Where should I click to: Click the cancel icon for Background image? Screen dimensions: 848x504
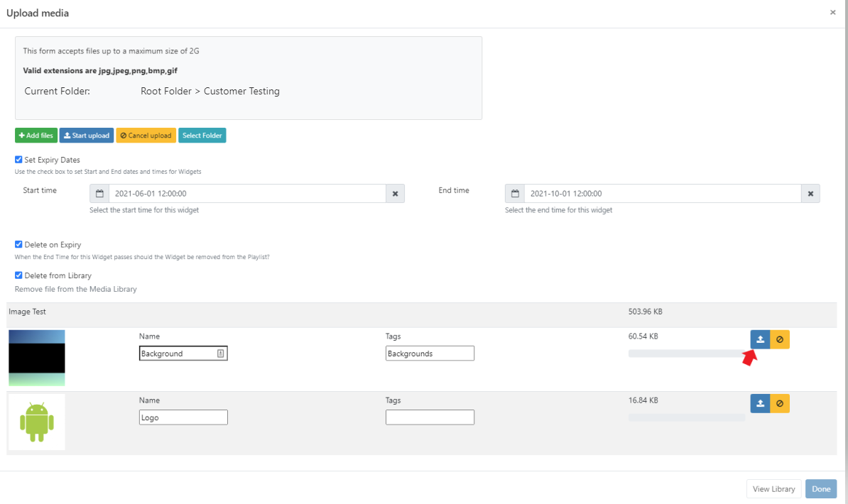[x=780, y=340]
